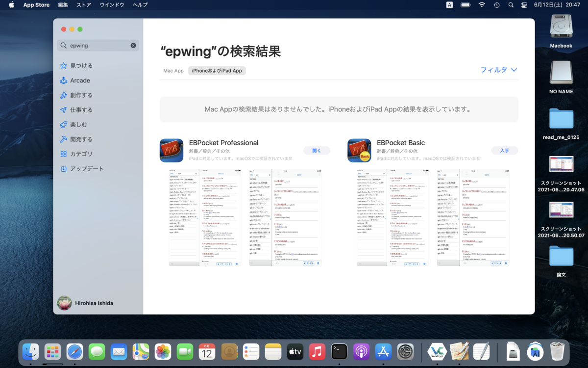588x368 pixels.
Task: Open FaceTime from the Dock
Action: [185, 351]
